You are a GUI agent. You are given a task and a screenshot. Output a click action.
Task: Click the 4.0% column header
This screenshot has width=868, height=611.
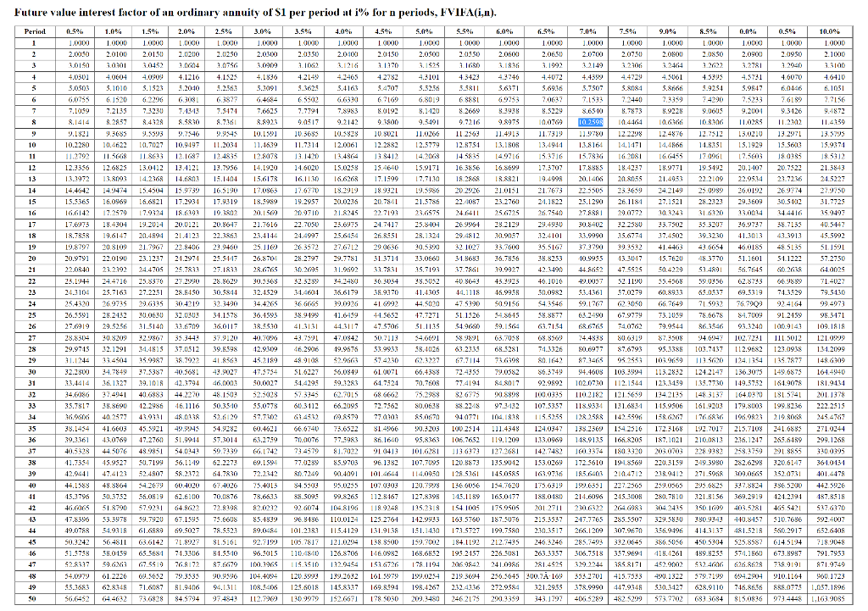click(343, 31)
